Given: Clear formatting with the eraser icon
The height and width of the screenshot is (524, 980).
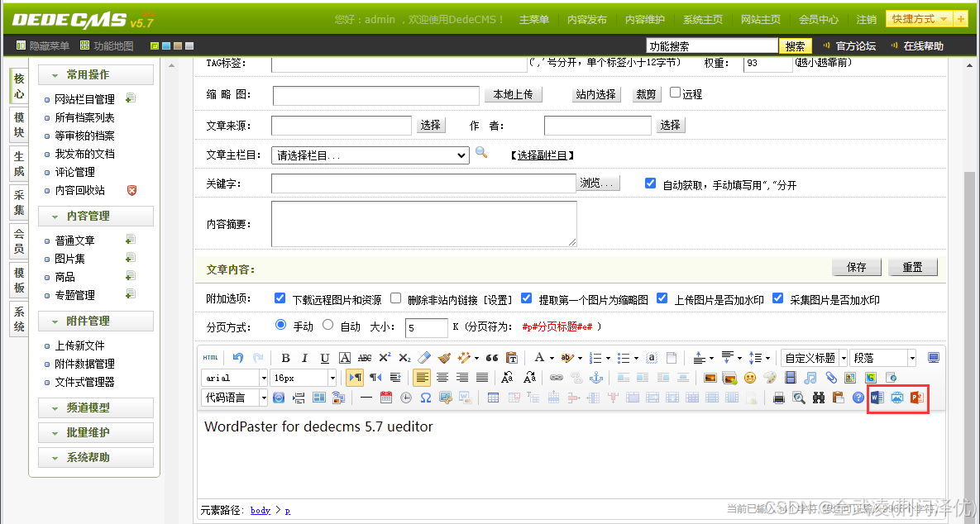Looking at the screenshot, I should click(x=424, y=358).
